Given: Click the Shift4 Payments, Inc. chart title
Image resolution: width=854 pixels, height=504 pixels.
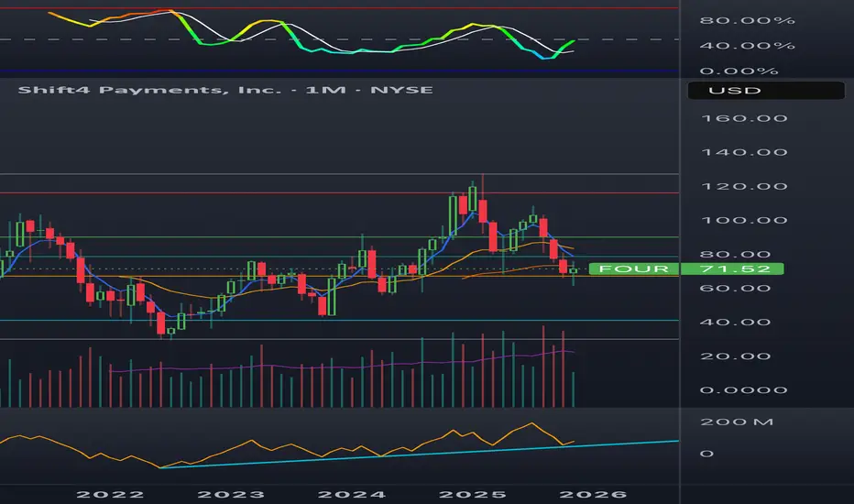Looking at the screenshot, I should 225,90.
